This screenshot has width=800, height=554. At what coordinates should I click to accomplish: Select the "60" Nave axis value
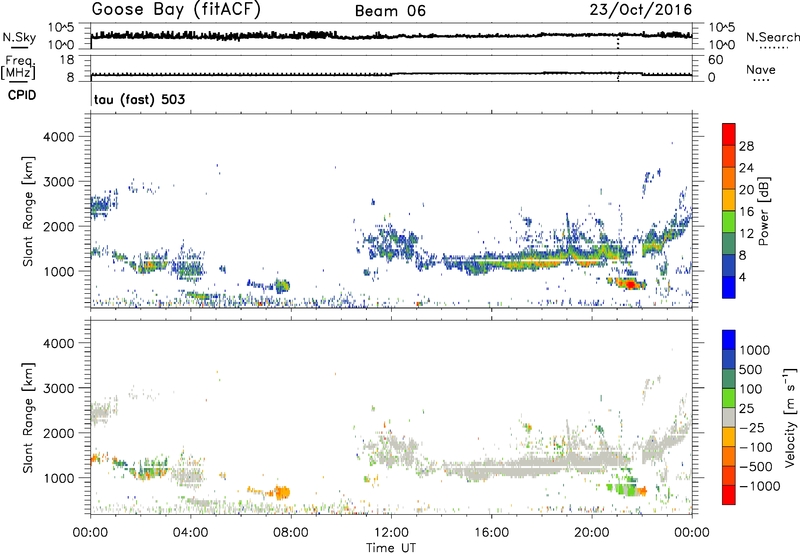[715, 60]
